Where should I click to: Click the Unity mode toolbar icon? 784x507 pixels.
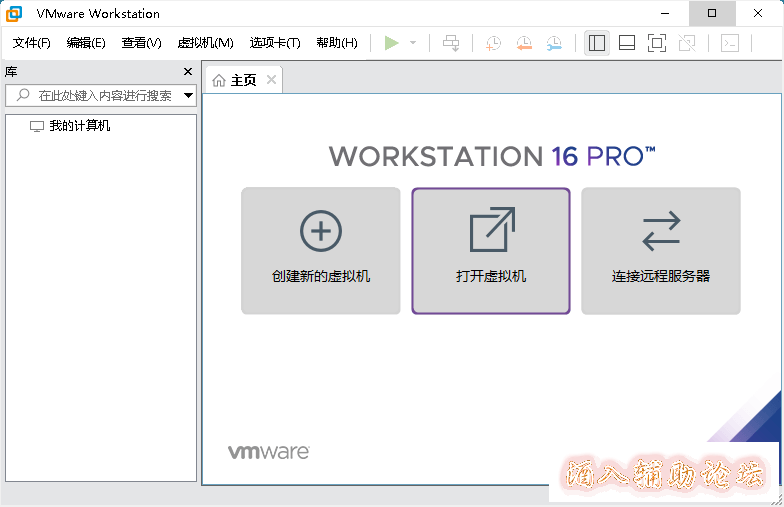687,43
